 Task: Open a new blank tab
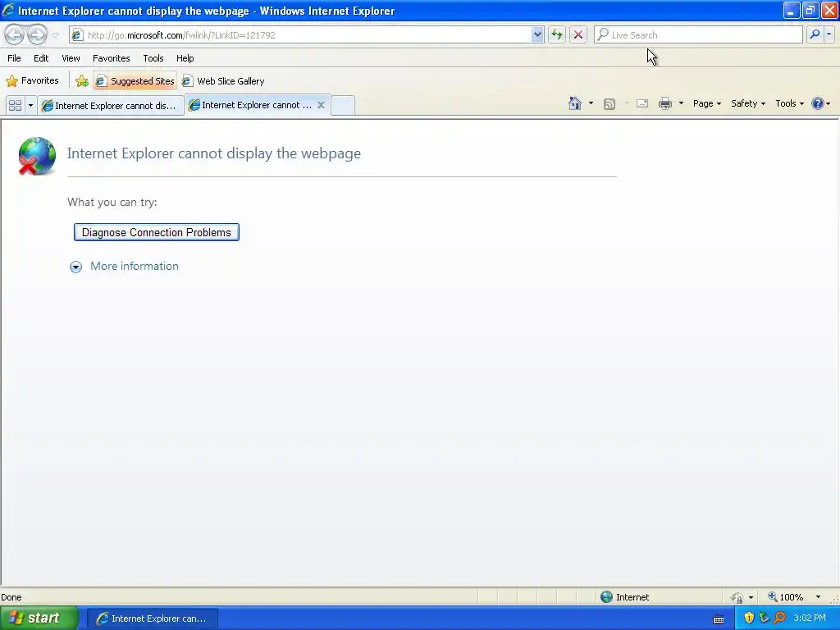342,105
